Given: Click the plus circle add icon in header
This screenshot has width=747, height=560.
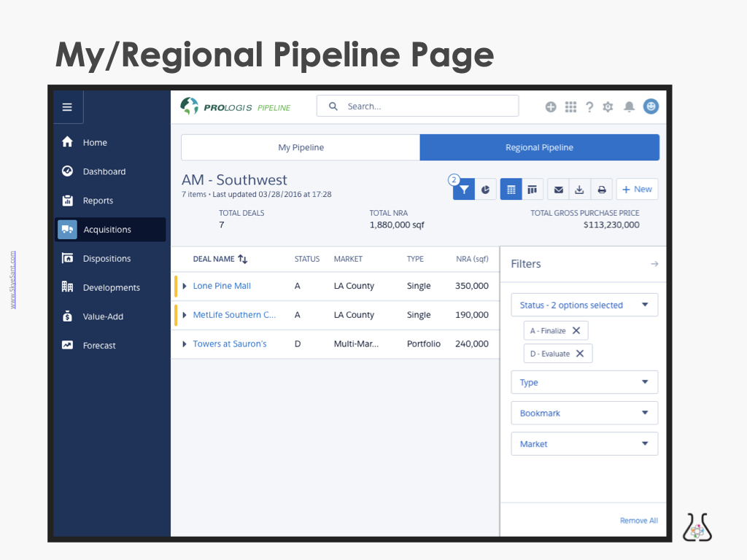Looking at the screenshot, I should 551,106.
